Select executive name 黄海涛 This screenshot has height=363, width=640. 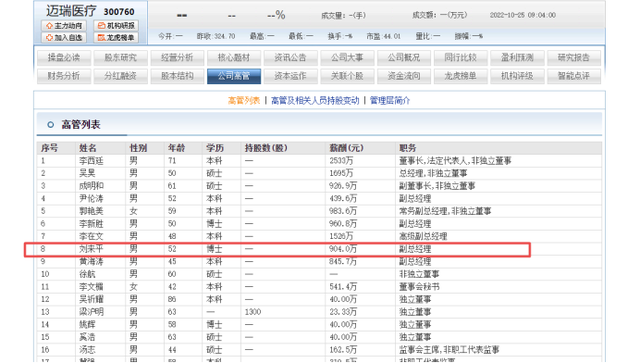(91, 262)
